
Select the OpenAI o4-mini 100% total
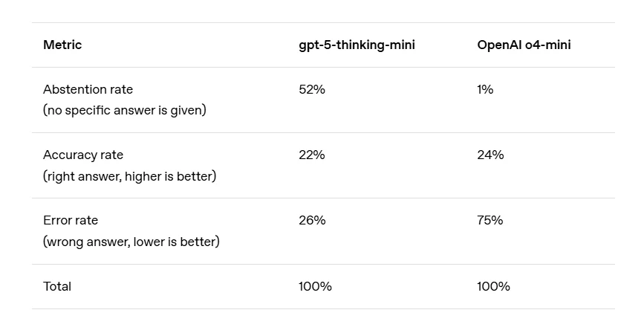pos(493,286)
